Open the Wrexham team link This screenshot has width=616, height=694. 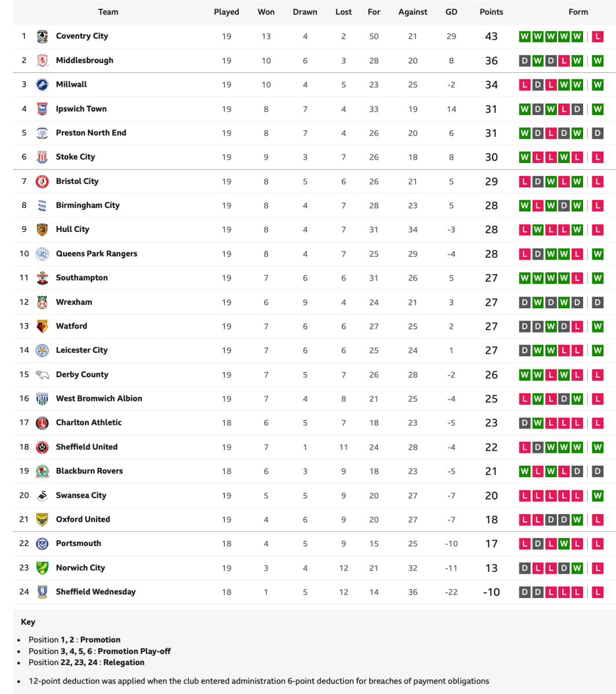74,302
